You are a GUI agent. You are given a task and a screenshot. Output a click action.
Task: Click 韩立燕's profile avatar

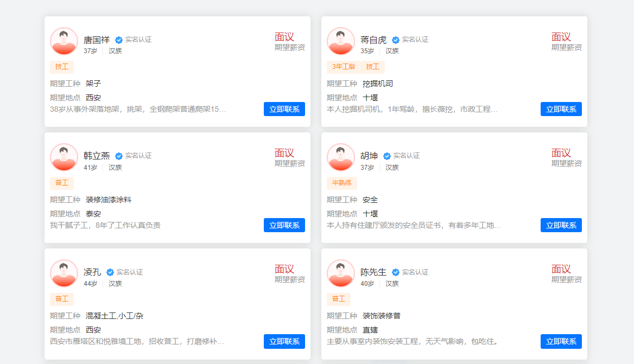click(x=64, y=157)
